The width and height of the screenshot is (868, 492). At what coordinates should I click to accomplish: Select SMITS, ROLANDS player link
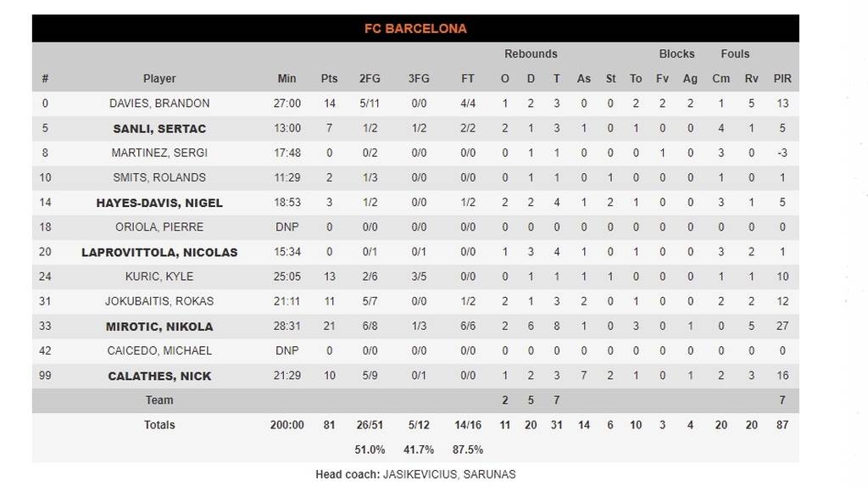tap(159, 178)
